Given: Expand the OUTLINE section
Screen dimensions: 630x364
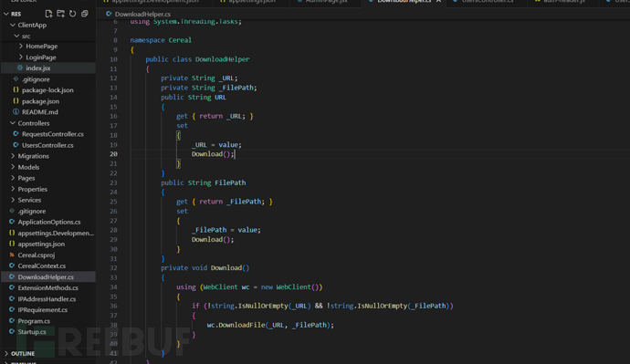Looking at the screenshot, I should point(6,354).
